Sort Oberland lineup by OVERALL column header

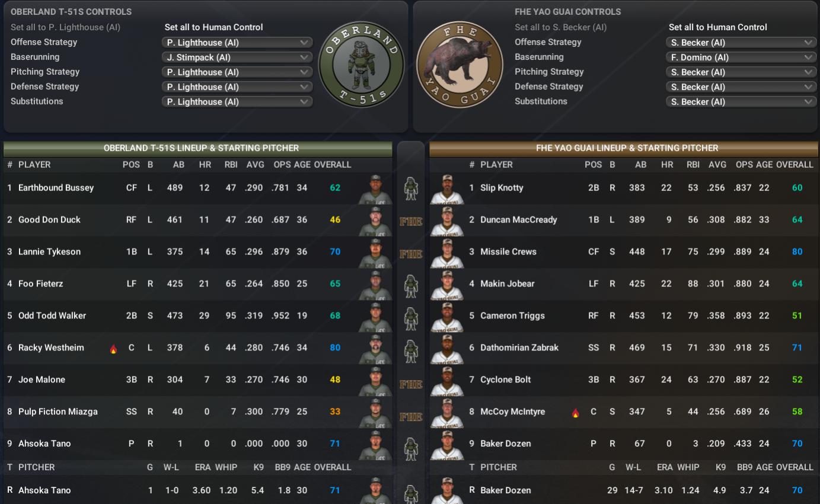pyautogui.click(x=333, y=164)
